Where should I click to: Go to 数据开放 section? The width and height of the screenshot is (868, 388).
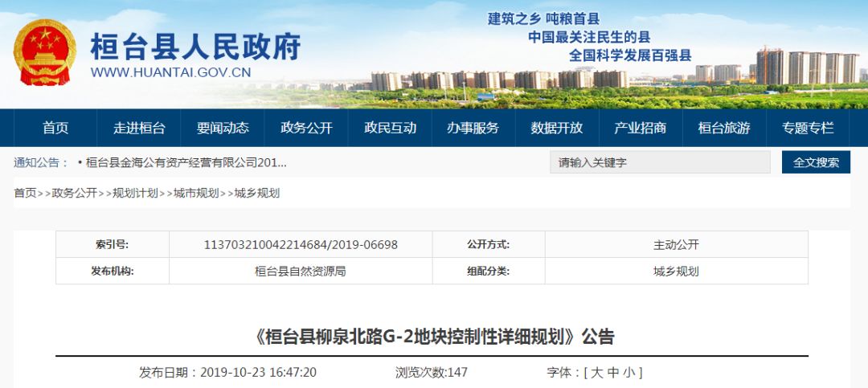557,128
